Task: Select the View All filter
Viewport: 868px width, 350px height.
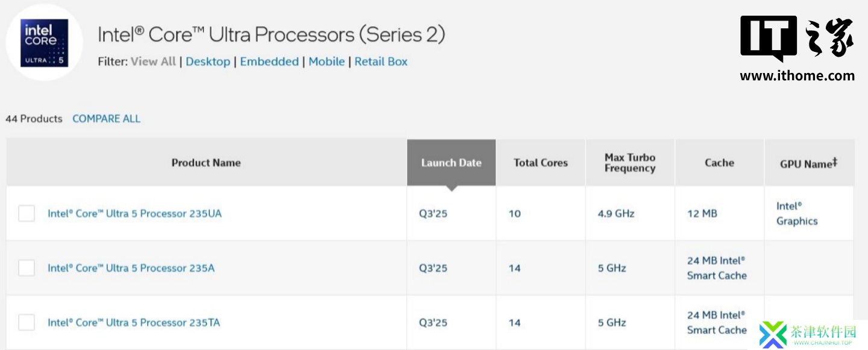Action: click(153, 62)
